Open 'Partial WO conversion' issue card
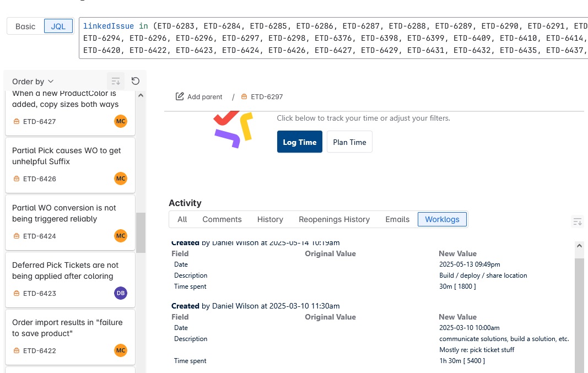Viewport: 588px width, 373px height. pos(70,223)
